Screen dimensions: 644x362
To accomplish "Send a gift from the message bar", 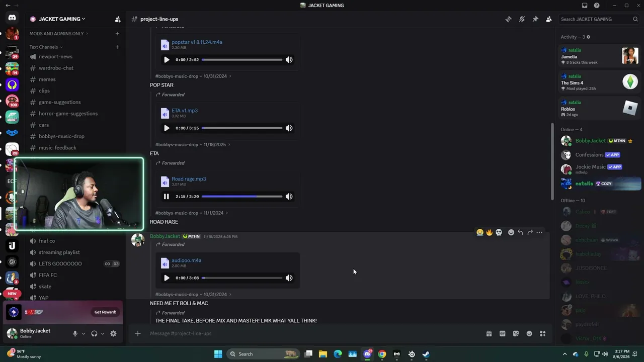I will click(x=489, y=333).
